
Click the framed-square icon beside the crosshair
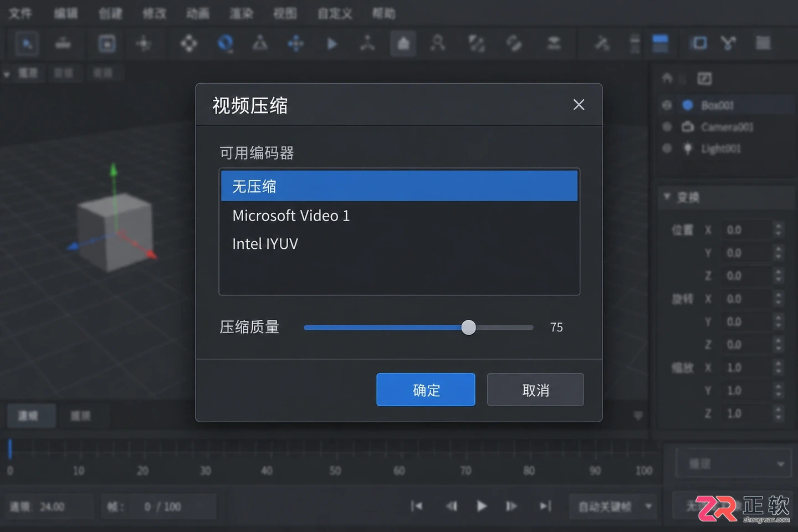coord(107,43)
